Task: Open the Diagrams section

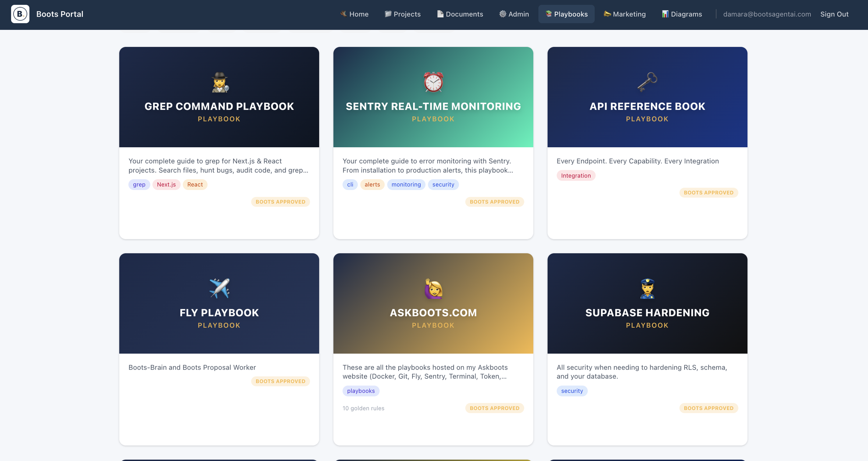Action: click(x=682, y=14)
